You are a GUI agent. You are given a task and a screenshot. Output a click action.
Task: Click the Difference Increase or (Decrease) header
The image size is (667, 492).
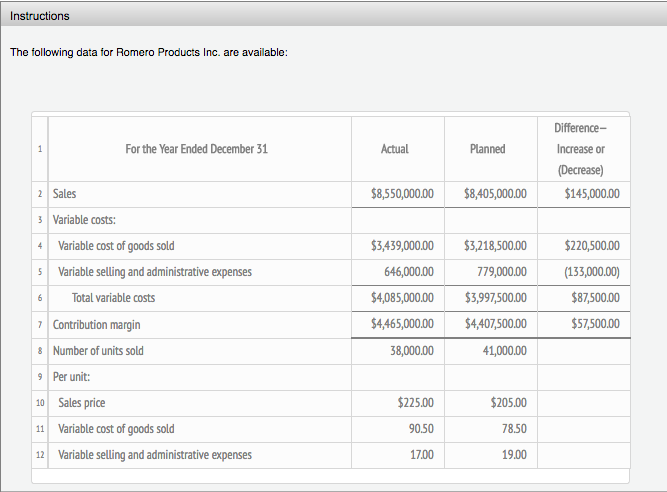[x=581, y=149]
